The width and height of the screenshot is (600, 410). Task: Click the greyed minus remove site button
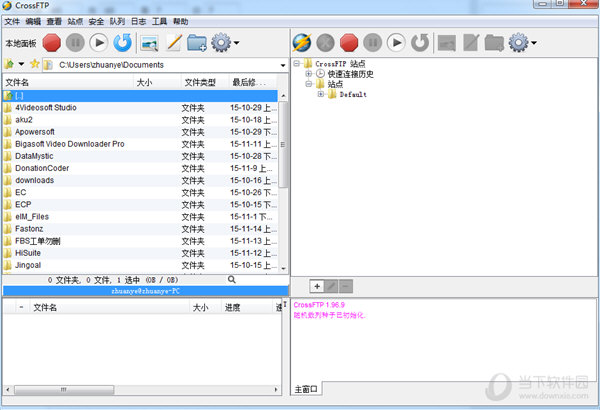click(x=346, y=286)
